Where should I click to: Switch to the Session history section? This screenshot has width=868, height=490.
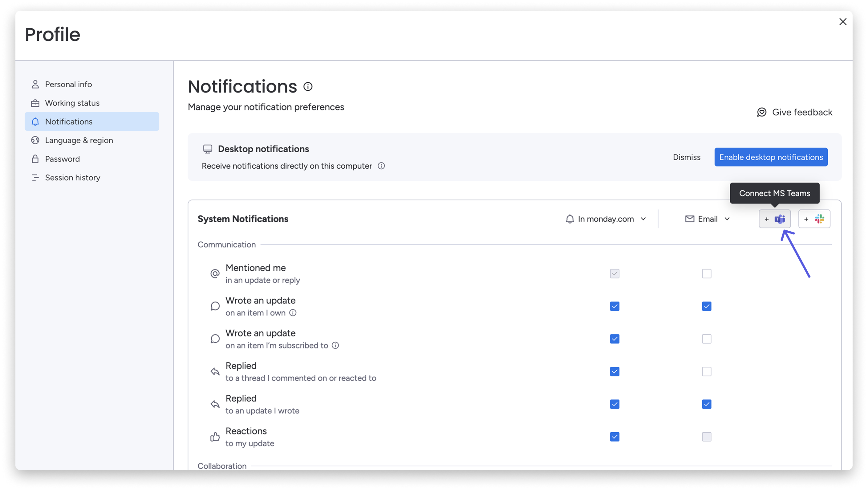pos(72,177)
